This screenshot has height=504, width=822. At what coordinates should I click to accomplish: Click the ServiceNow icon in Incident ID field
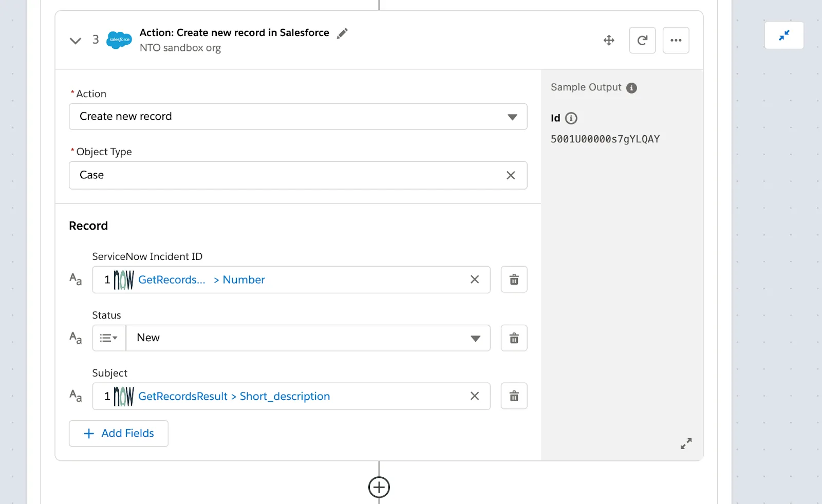(123, 279)
